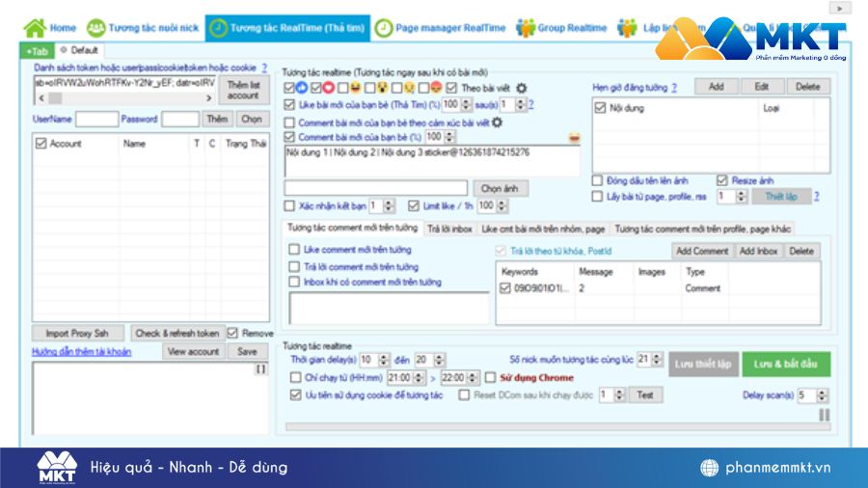Viewport: 868px width, 488px height.
Task: Click help question mark beside token list label
Action: 264,68
